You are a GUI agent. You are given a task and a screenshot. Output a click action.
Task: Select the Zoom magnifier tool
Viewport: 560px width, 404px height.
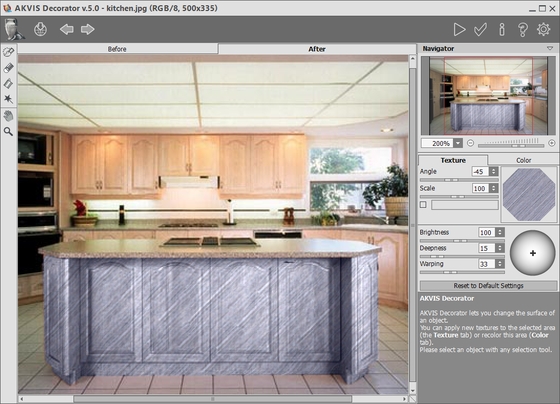[8, 131]
